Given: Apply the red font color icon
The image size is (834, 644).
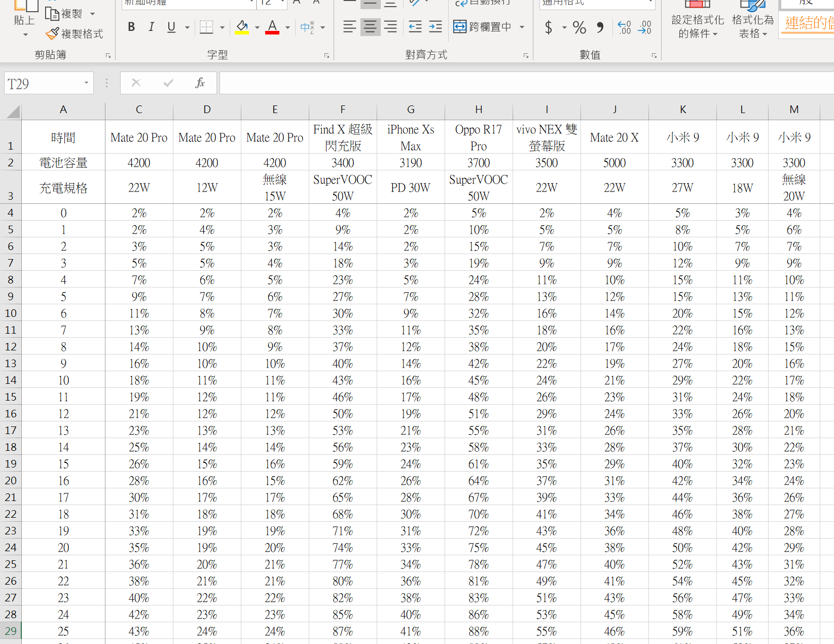Looking at the screenshot, I should click(272, 27).
